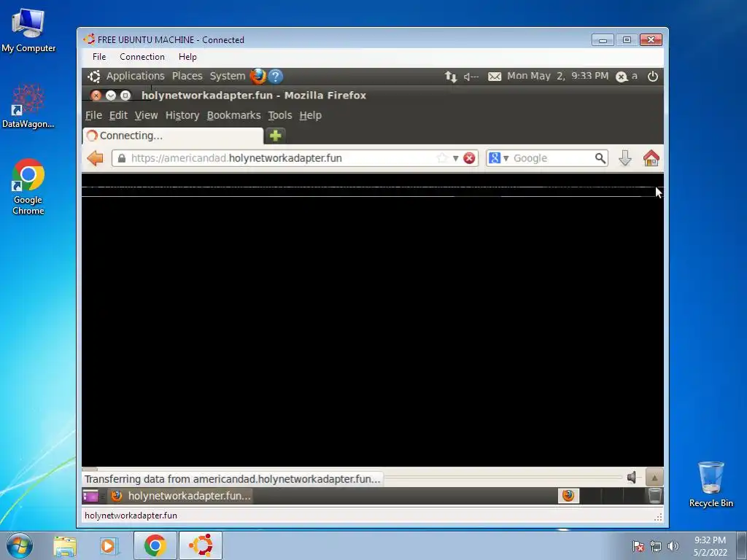This screenshot has width=747, height=560.
Task: Open new tab with green plus button
Action: pos(275,136)
